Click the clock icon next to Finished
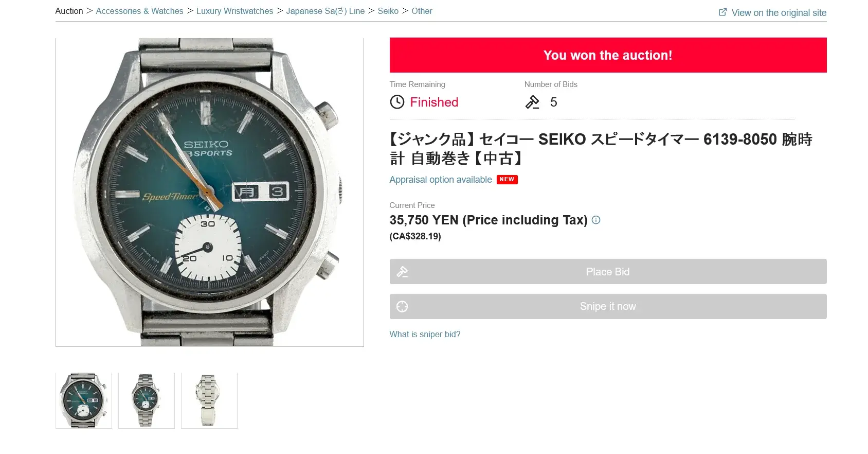This screenshot has width=868, height=454. coord(397,102)
